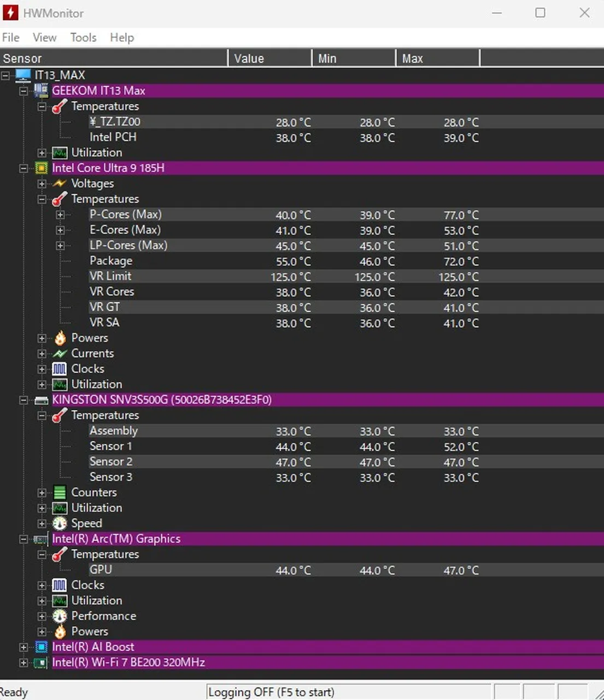Click the IT13_MAX computer monitor icon
This screenshot has height=700, width=604.
click(x=23, y=75)
